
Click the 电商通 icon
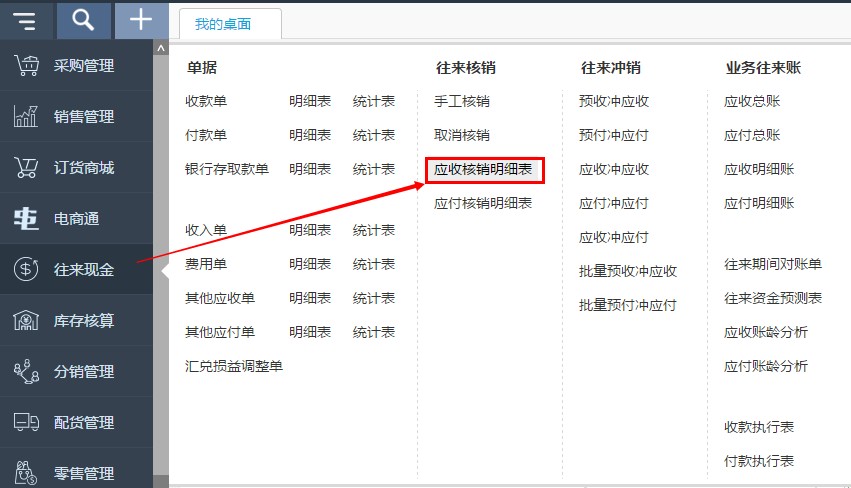click(x=26, y=219)
